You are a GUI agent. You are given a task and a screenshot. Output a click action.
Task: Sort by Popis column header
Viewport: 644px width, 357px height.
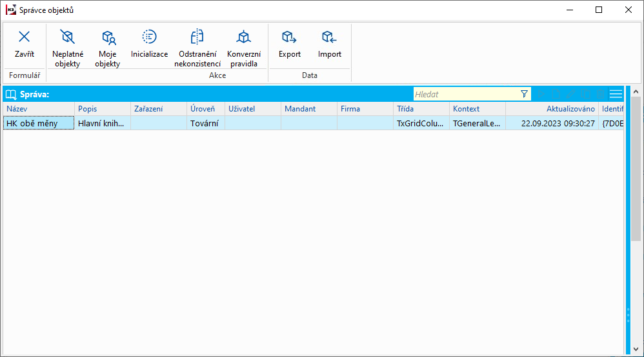click(103, 109)
